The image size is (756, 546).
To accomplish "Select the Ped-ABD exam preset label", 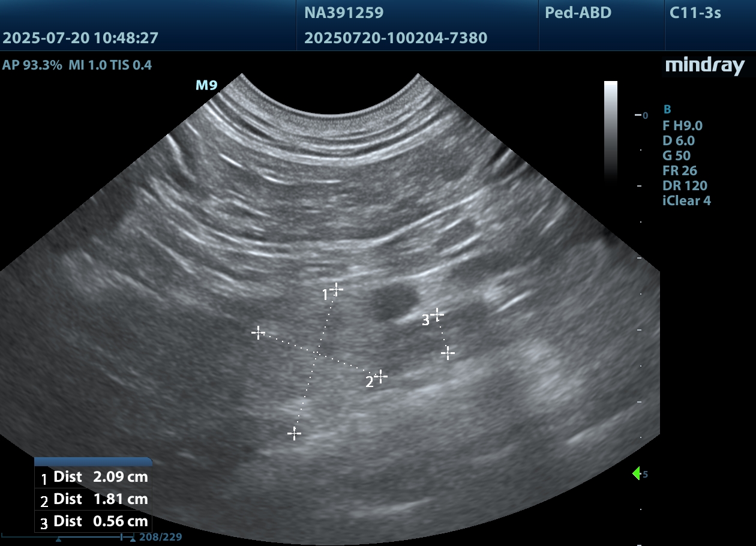I will pyautogui.click(x=578, y=13).
